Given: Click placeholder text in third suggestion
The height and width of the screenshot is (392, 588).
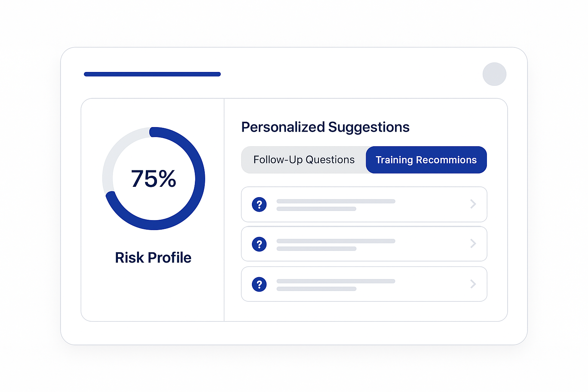Looking at the screenshot, I should (x=336, y=285).
